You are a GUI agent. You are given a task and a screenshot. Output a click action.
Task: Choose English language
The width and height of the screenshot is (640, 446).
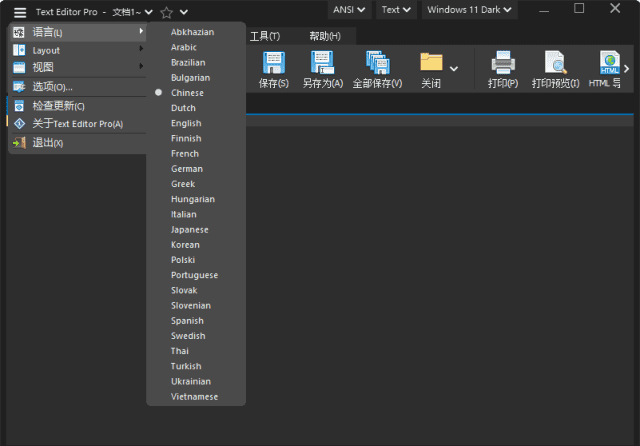(x=196, y=123)
